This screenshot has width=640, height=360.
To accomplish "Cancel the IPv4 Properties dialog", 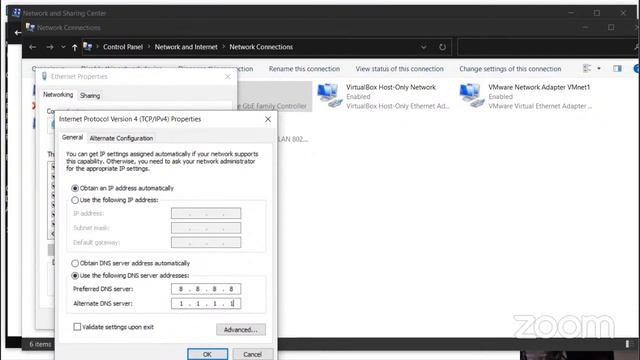I will click(252, 354).
